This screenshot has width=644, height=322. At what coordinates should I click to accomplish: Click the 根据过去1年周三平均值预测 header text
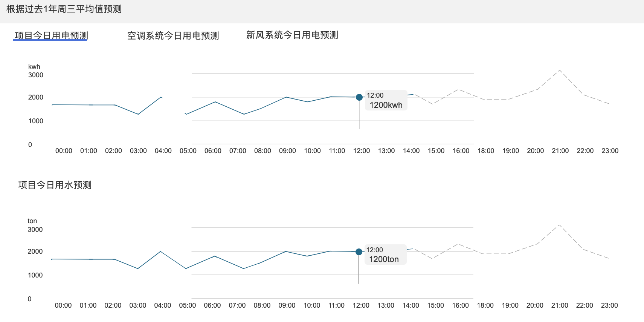64,9
